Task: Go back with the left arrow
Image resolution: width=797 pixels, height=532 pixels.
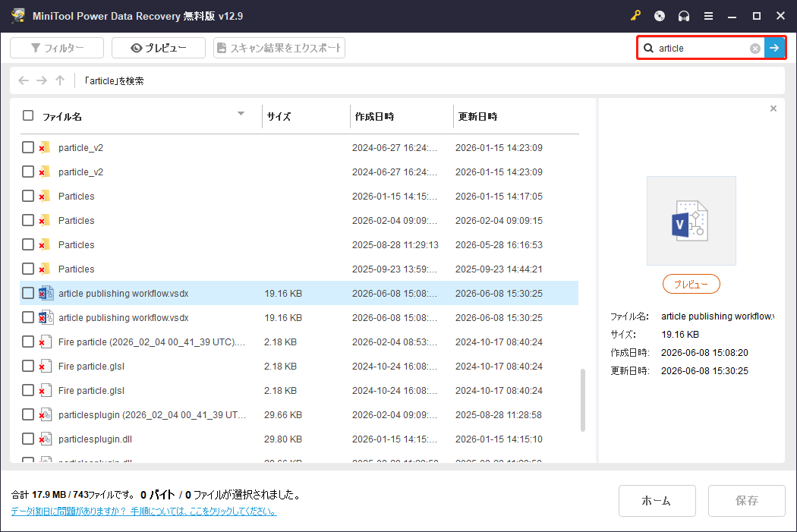Action: click(24, 80)
